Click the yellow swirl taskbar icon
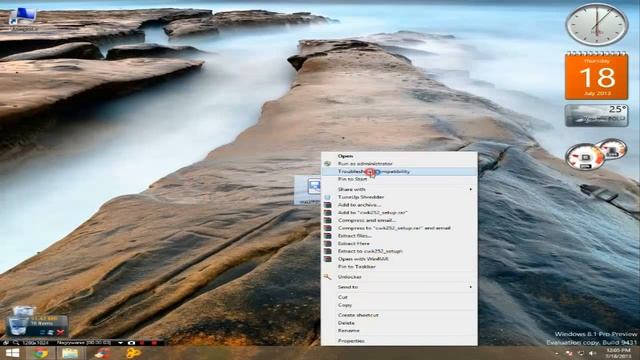 click(133, 353)
